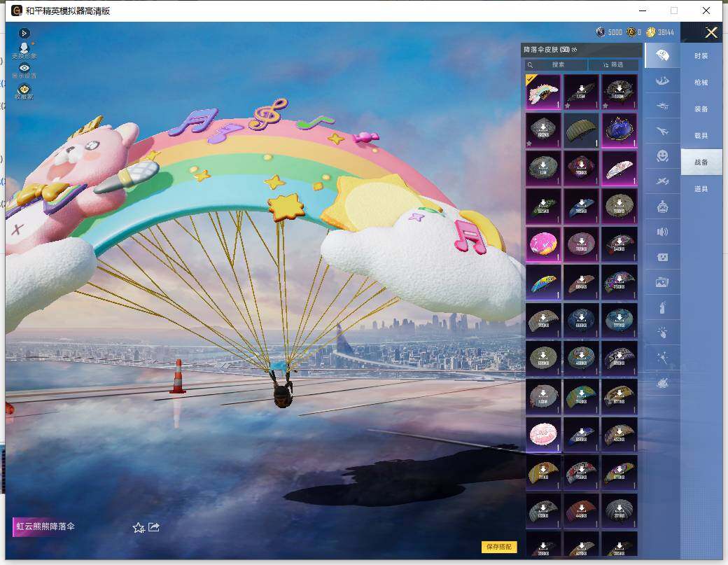Open the 筛选 filter dropdown
728x565 pixels.
tap(613, 64)
